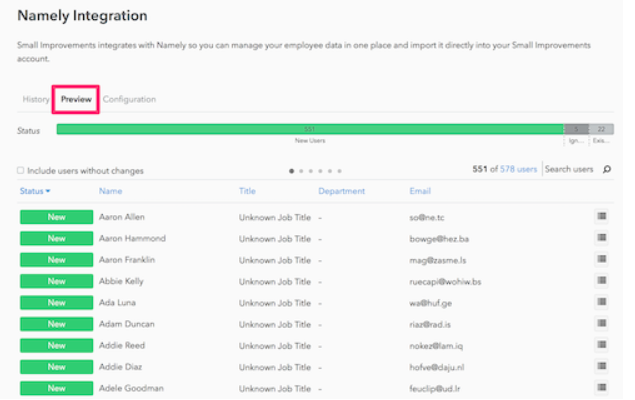The width and height of the screenshot is (635, 400).
Task: Open row details icon for Ada Luna
Action: pos(601,302)
